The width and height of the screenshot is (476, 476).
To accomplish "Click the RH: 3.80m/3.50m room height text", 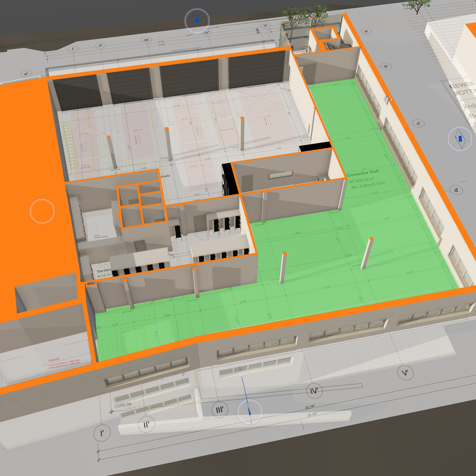I will click(368, 185).
